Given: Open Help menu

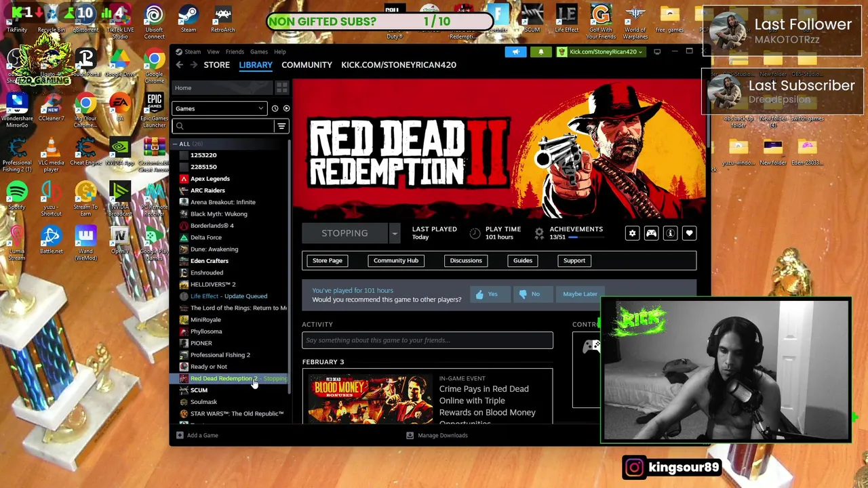Looking at the screenshot, I should point(280,52).
